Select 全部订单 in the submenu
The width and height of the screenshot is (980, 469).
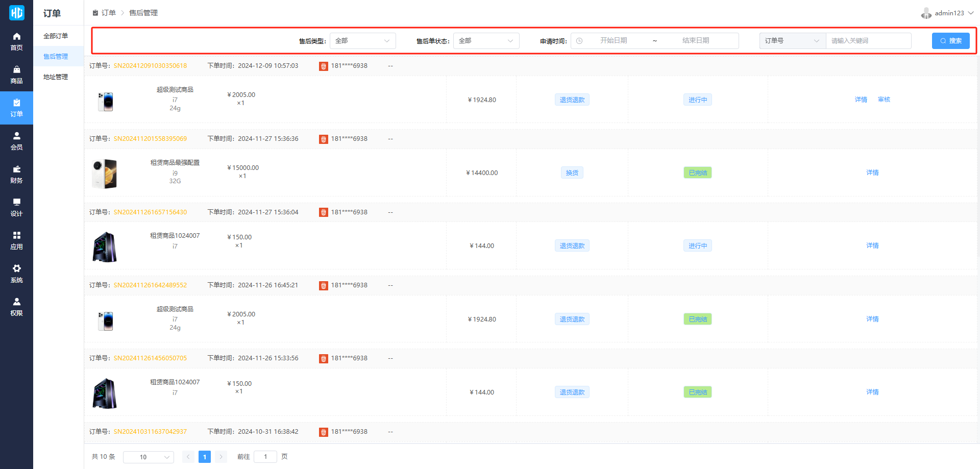(56, 36)
